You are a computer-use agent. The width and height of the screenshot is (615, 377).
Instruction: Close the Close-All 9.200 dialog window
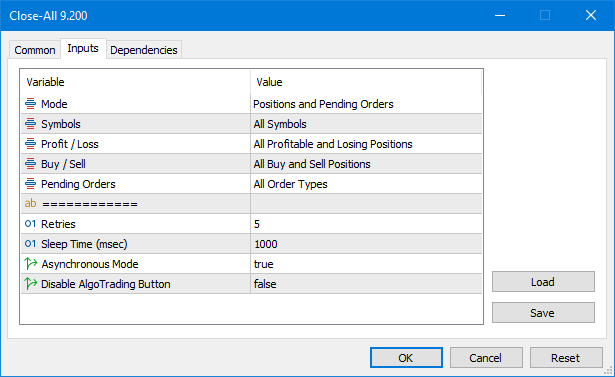[591, 15]
